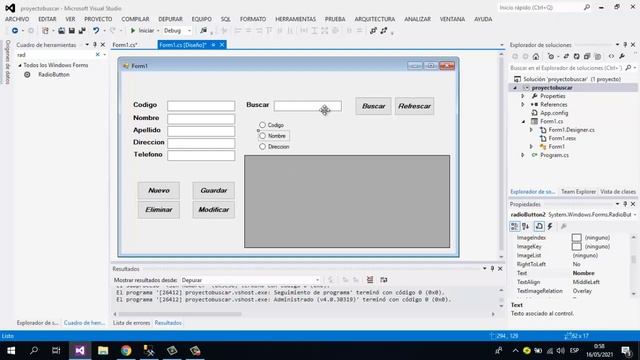Click the wrench Properties icon in Solution Explorer toolbar

pyautogui.click(x=622, y=56)
